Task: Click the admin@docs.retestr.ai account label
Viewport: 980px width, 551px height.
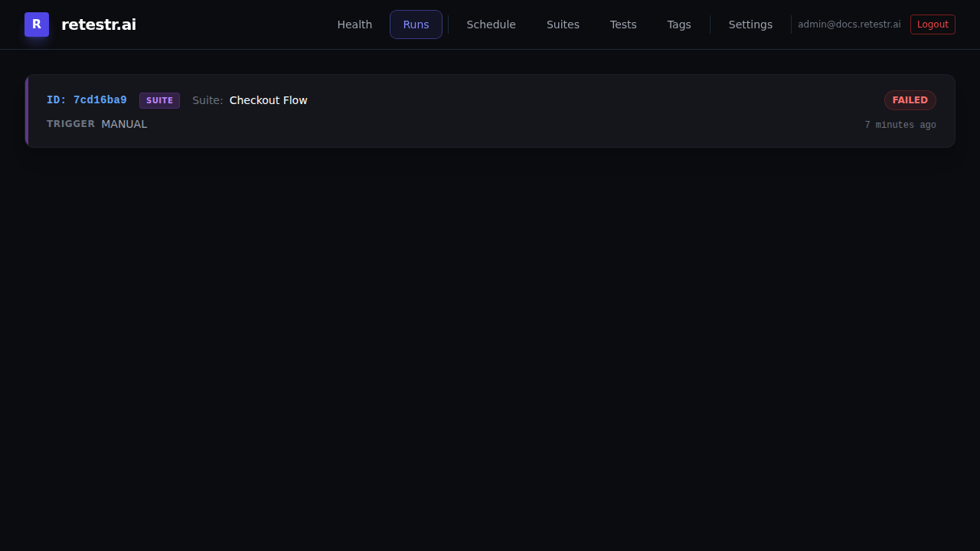Action: (849, 24)
